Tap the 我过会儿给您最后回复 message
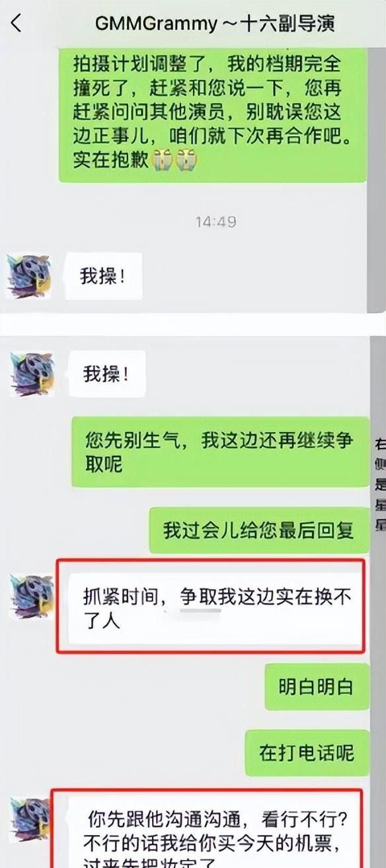 258,530
